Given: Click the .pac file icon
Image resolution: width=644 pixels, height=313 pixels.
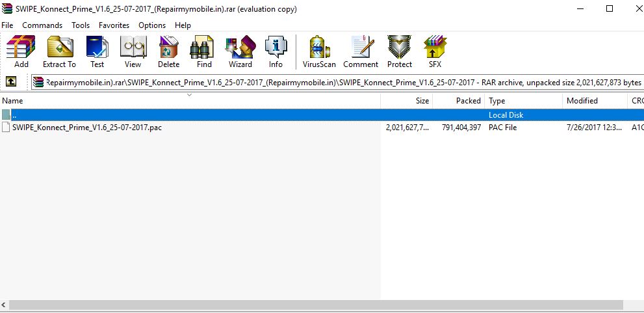Looking at the screenshot, I should tap(6, 128).
